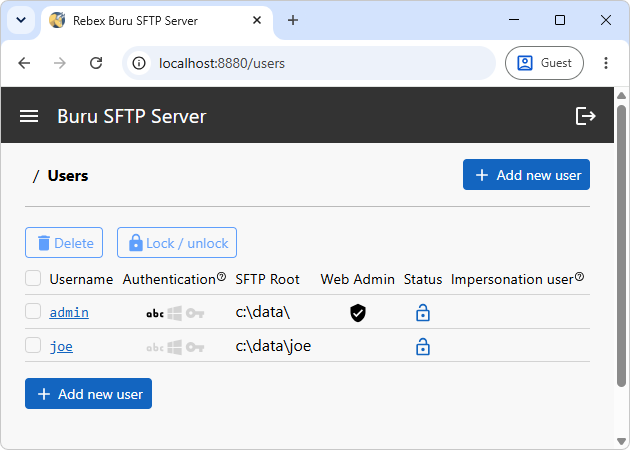Image resolution: width=630 pixels, height=450 pixels.
Task: Click the logout icon in header
Action: click(x=585, y=116)
